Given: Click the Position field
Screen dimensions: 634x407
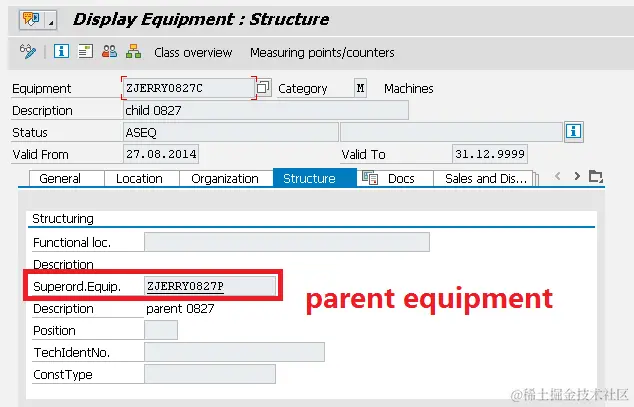Looking at the screenshot, I should tap(161, 330).
